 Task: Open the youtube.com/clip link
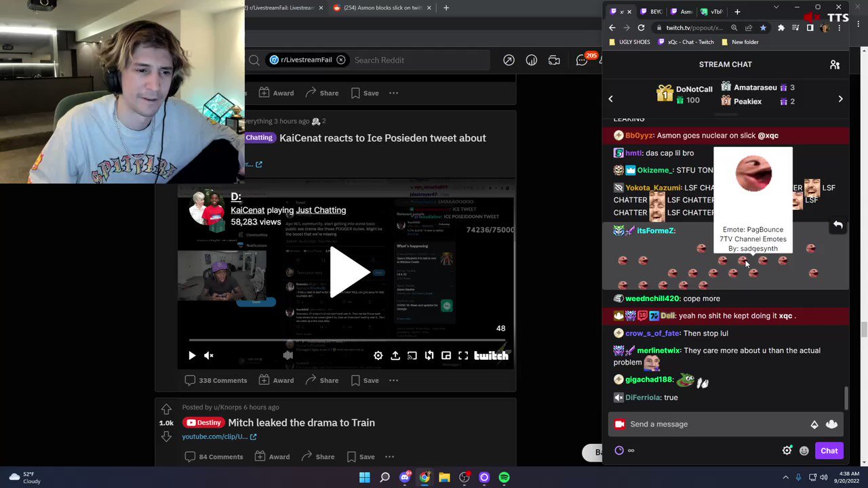pyautogui.click(x=214, y=436)
